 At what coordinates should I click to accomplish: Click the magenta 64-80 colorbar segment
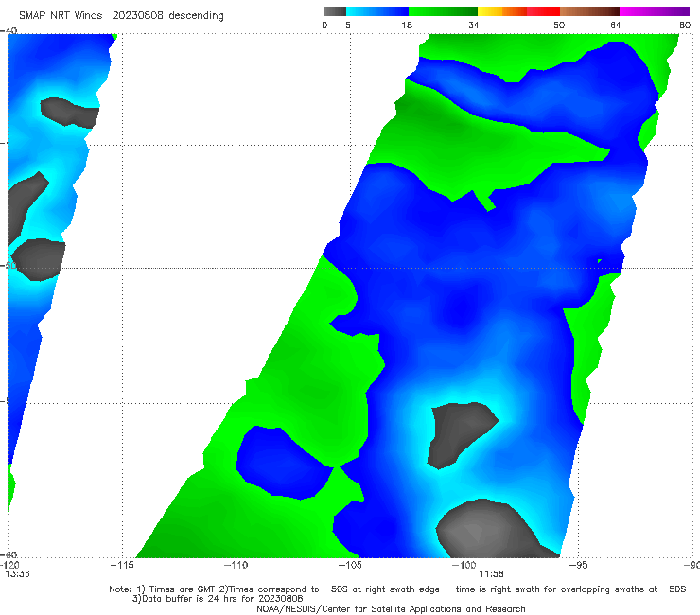point(655,11)
